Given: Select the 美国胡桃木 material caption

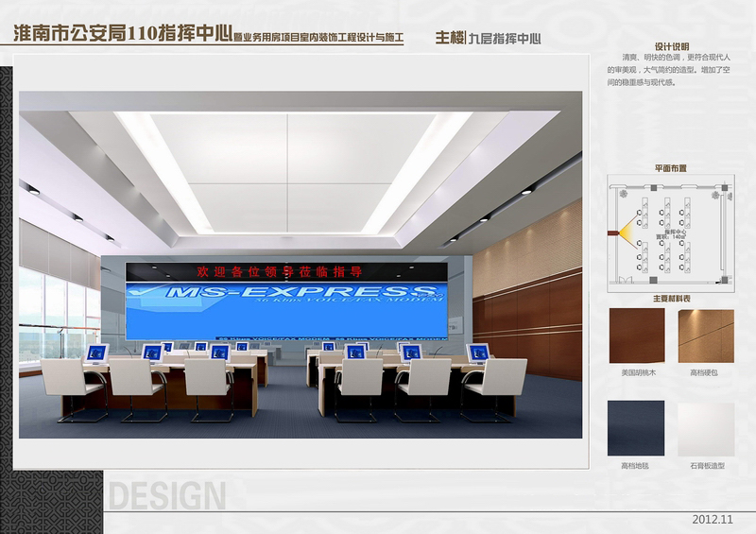Looking at the screenshot, I should [636, 373].
